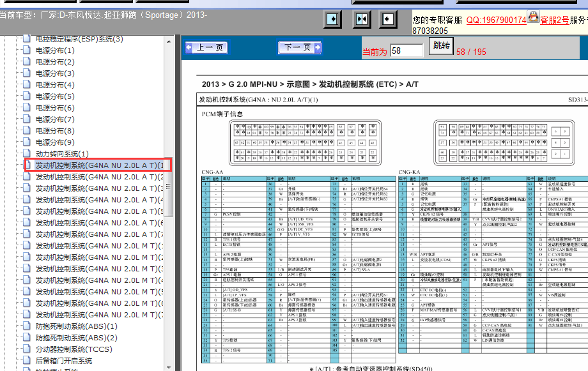Click the QQ penguin customer service icon

(533, 17)
